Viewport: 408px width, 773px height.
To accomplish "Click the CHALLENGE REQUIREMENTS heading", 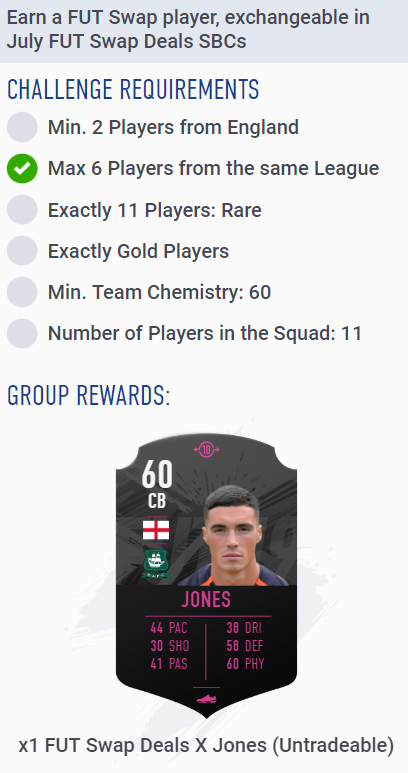I will click(x=133, y=89).
